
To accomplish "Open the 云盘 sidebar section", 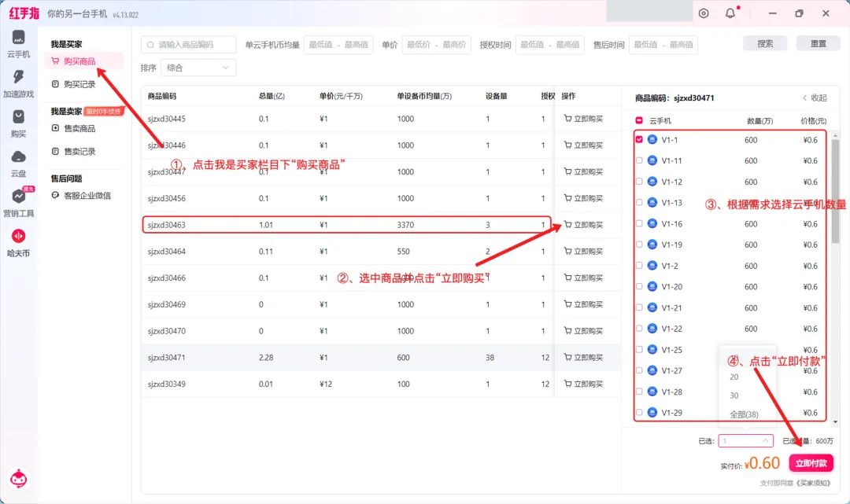I will (18, 164).
